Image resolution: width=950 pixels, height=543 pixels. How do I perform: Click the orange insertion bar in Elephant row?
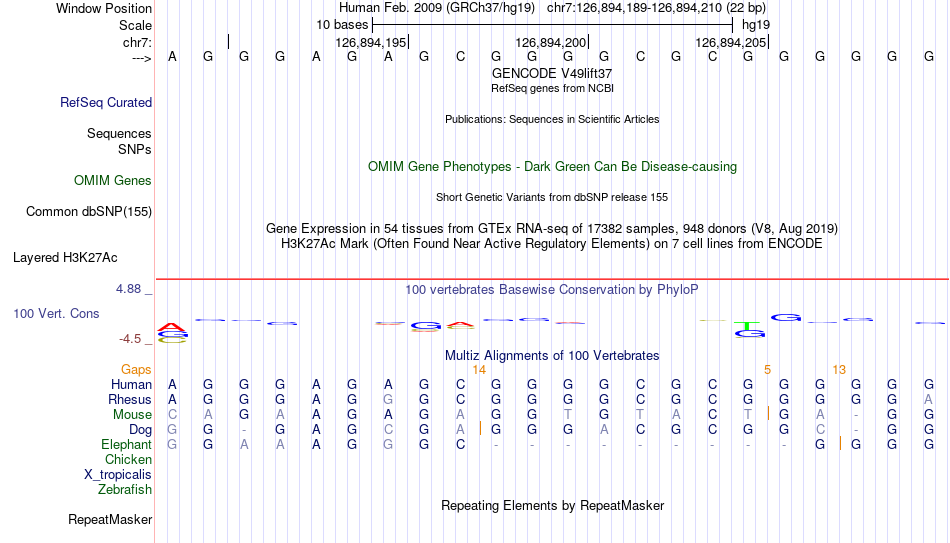pos(840,443)
